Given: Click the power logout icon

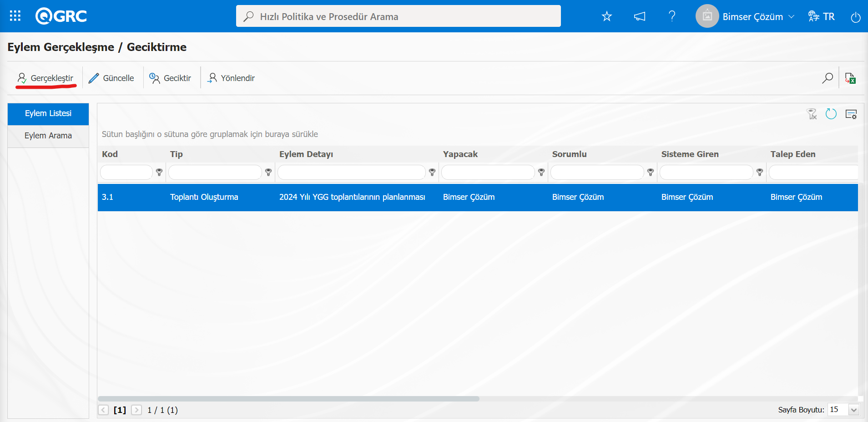Looking at the screenshot, I should (856, 17).
